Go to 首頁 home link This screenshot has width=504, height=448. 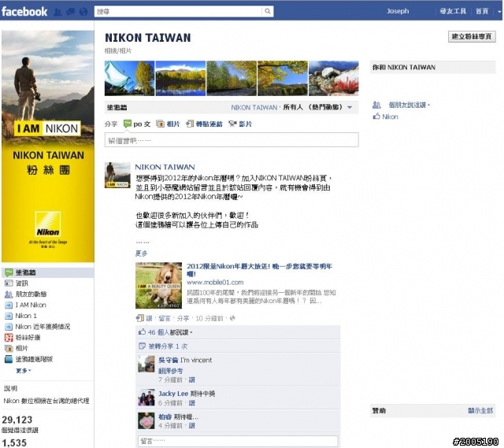(481, 11)
